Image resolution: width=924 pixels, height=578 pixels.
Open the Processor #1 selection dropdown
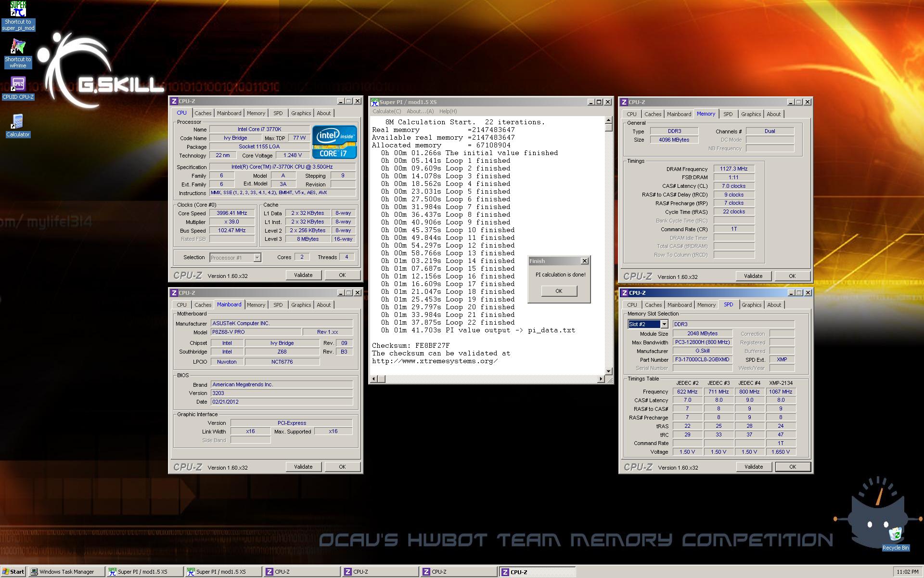pos(257,258)
